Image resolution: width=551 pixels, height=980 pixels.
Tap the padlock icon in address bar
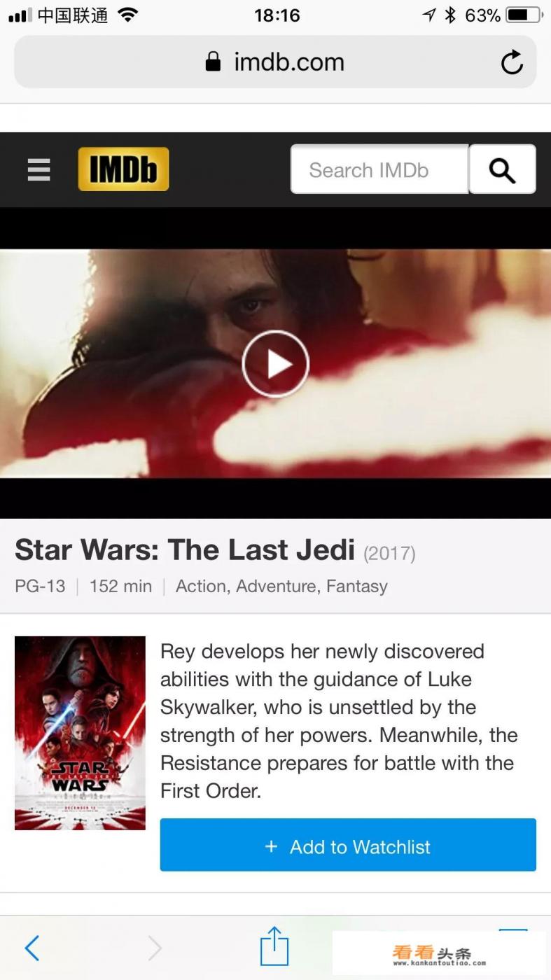pos(213,62)
